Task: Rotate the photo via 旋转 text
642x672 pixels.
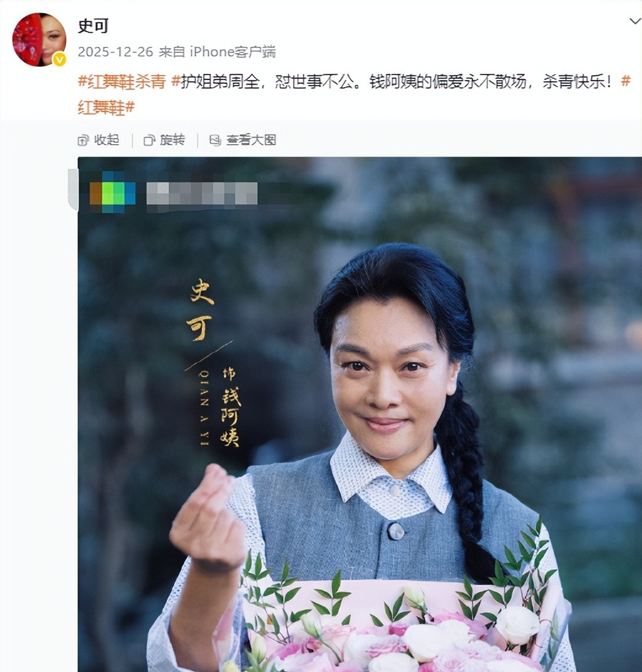Action: (x=173, y=140)
